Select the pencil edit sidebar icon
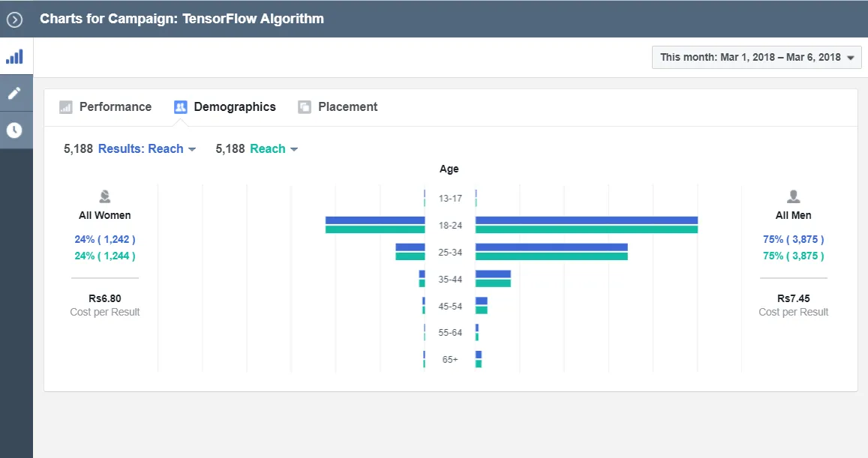The image size is (868, 458). [x=14, y=93]
